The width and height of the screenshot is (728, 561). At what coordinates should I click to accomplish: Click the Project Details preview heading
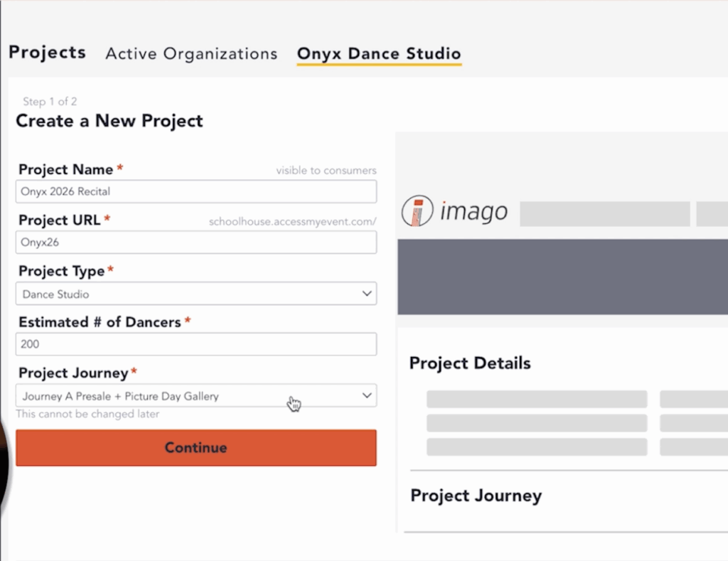[x=469, y=363]
